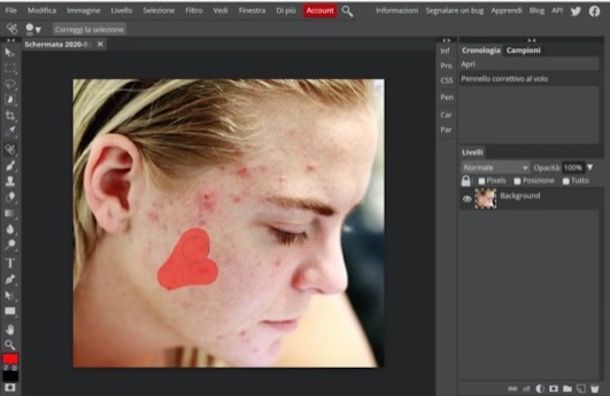The image size is (610, 396).
Task: Create new layer icon in Livelli panel
Action: point(581,388)
